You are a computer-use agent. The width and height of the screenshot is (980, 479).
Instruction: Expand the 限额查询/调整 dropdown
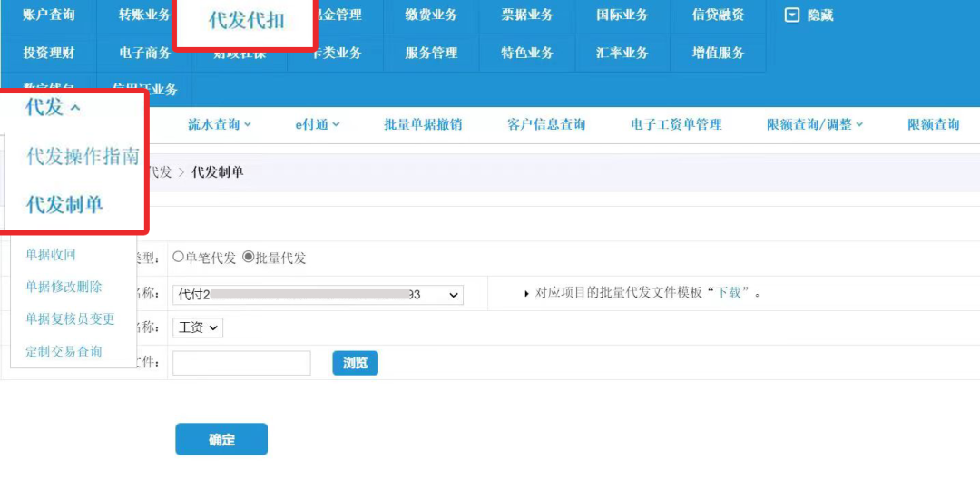click(815, 125)
